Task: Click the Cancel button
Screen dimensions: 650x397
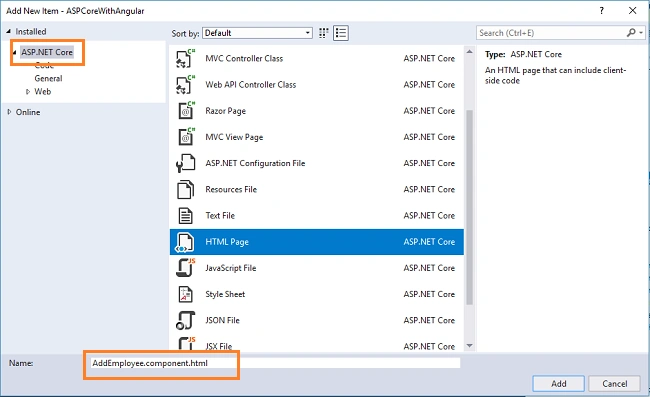Action: pos(614,384)
